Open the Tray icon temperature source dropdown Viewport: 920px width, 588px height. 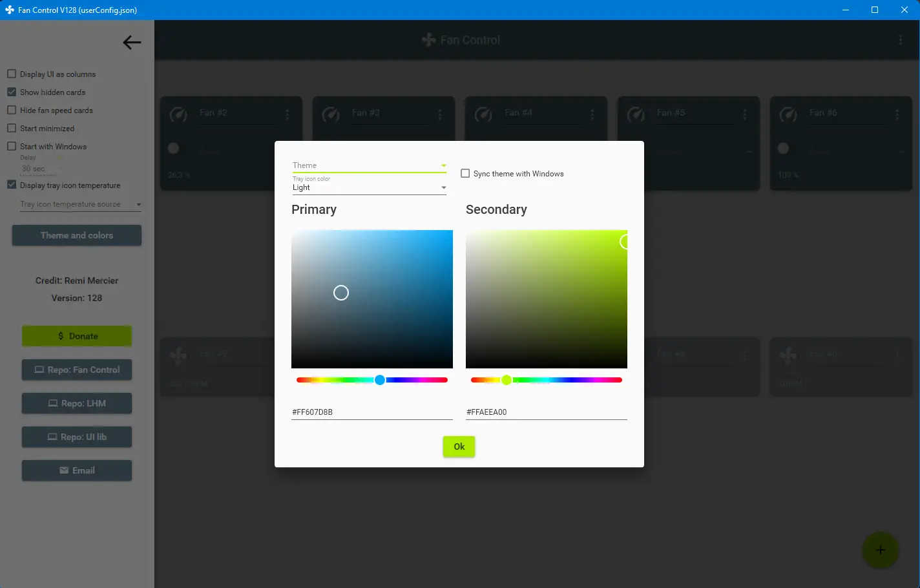tap(81, 204)
